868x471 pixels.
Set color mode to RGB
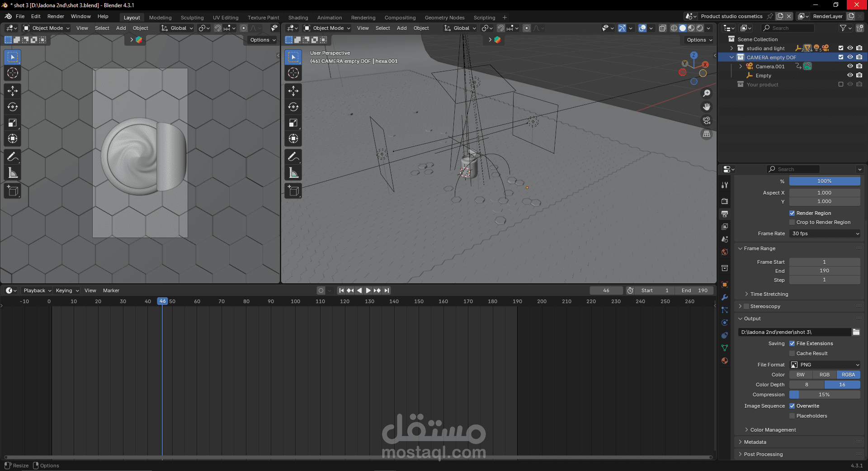[x=825, y=375]
